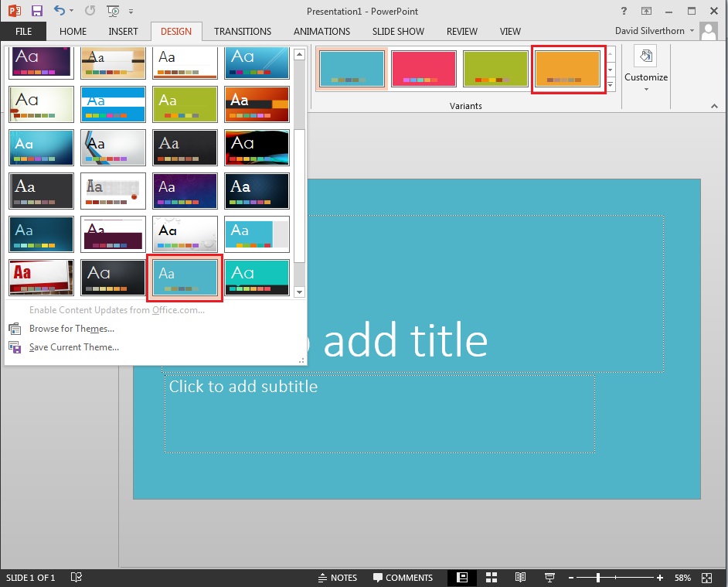
Task: Toggle Normal view in status bar
Action: pos(461,577)
